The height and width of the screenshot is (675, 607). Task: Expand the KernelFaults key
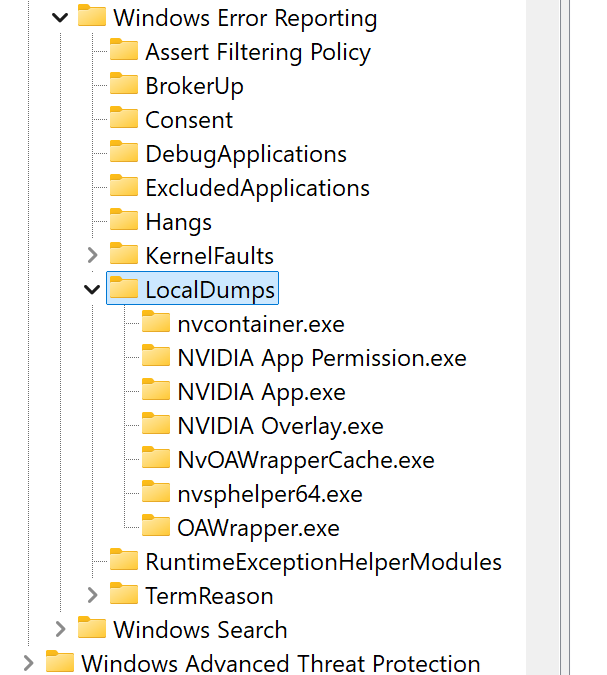click(92, 255)
